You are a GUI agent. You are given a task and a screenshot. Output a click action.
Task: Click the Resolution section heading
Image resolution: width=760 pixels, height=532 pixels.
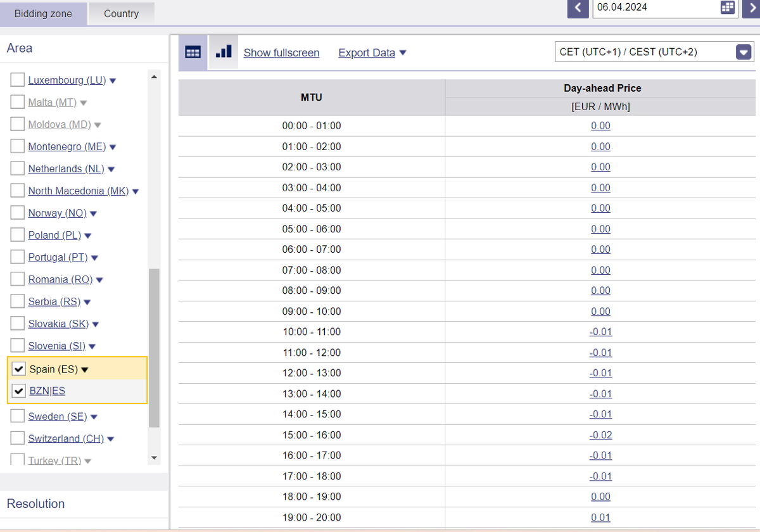click(36, 503)
